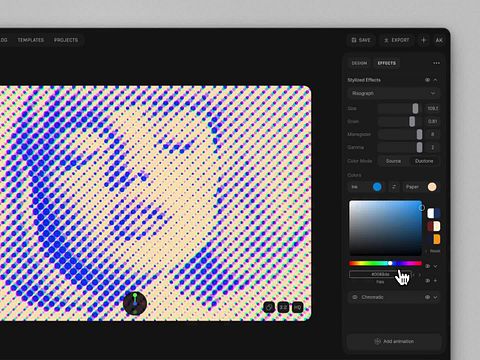Collapse the Stylized Effects section

pos(435,80)
